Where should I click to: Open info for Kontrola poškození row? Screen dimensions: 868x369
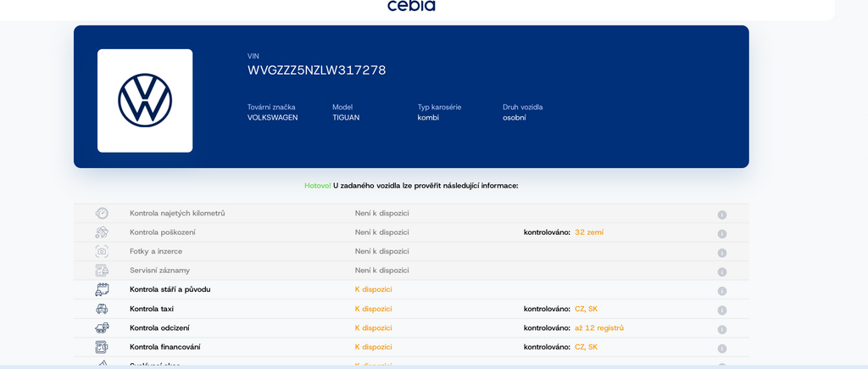tap(722, 234)
